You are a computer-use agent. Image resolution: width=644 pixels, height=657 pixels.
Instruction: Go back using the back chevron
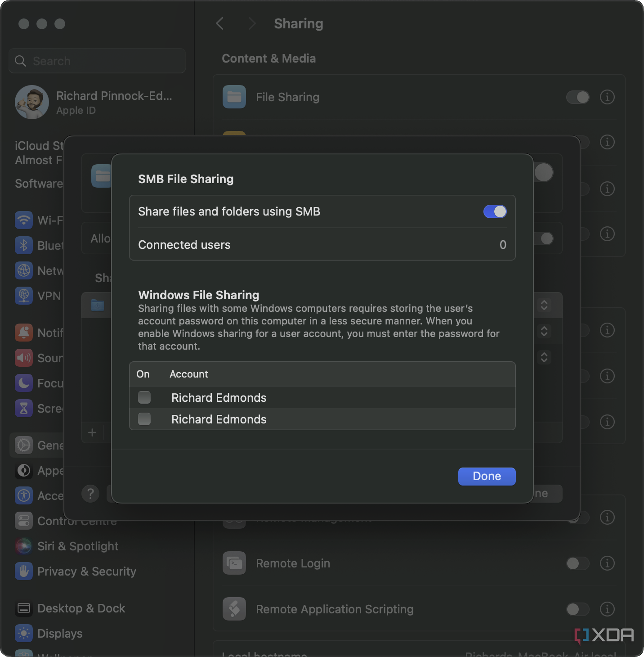[219, 23]
